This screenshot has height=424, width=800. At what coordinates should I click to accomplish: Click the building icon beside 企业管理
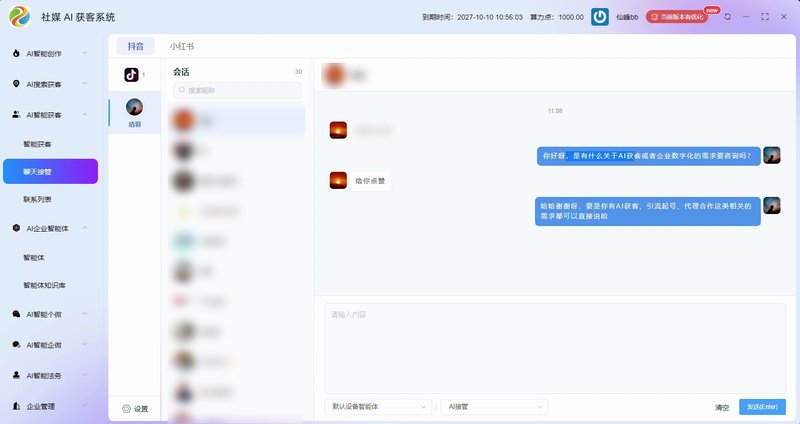[16, 406]
